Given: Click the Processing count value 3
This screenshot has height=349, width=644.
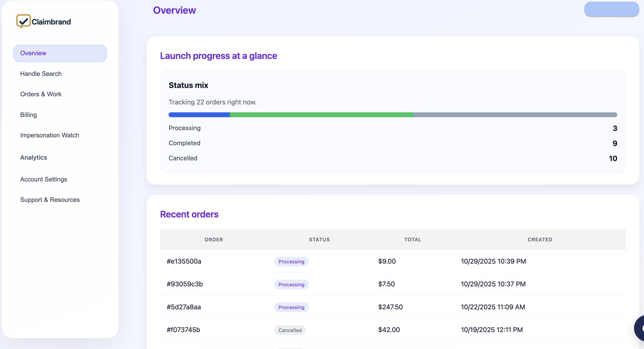Looking at the screenshot, I should [x=615, y=128].
